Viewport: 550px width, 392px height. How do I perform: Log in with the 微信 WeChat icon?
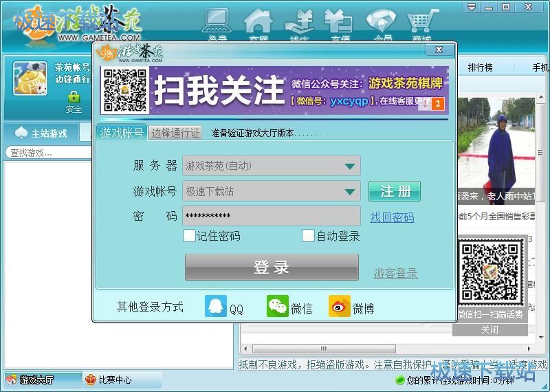pos(278,306)
